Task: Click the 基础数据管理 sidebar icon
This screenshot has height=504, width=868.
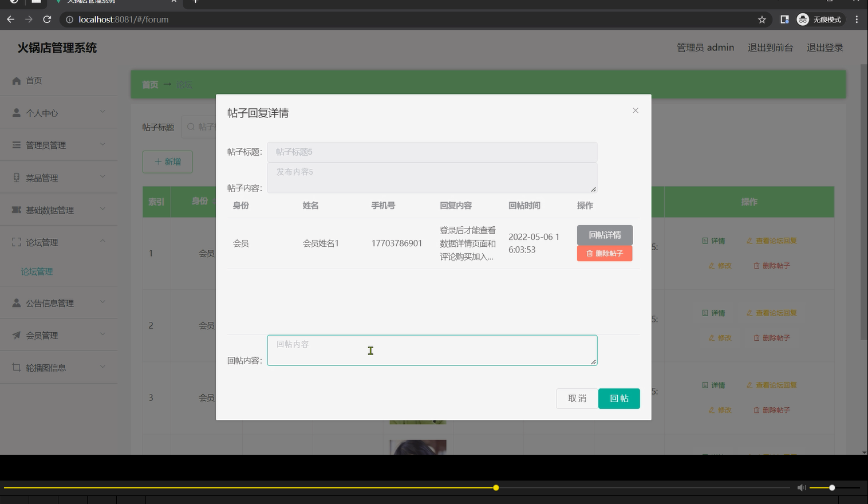Action: point(17,210)
